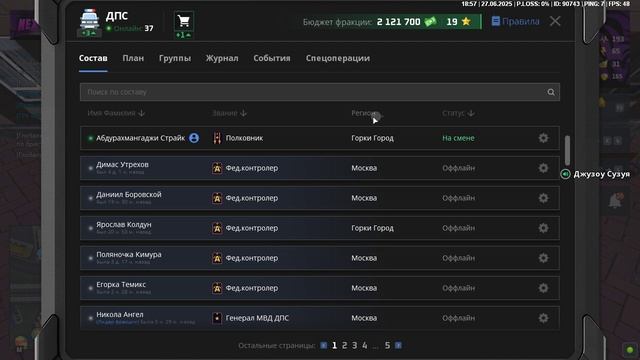Open the Спецоперации tab
Screen dimensions: 640x360
pyautogui.click(x=338, y=58)
